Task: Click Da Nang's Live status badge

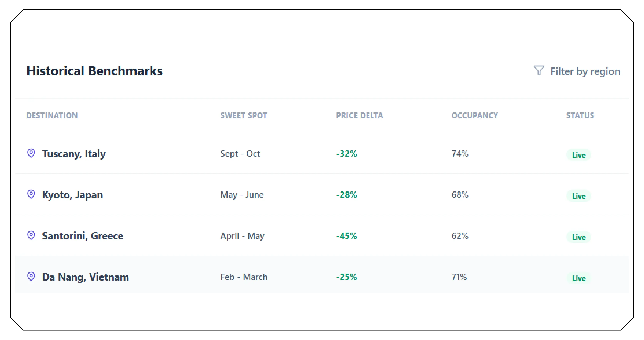Action: [578, 278]
